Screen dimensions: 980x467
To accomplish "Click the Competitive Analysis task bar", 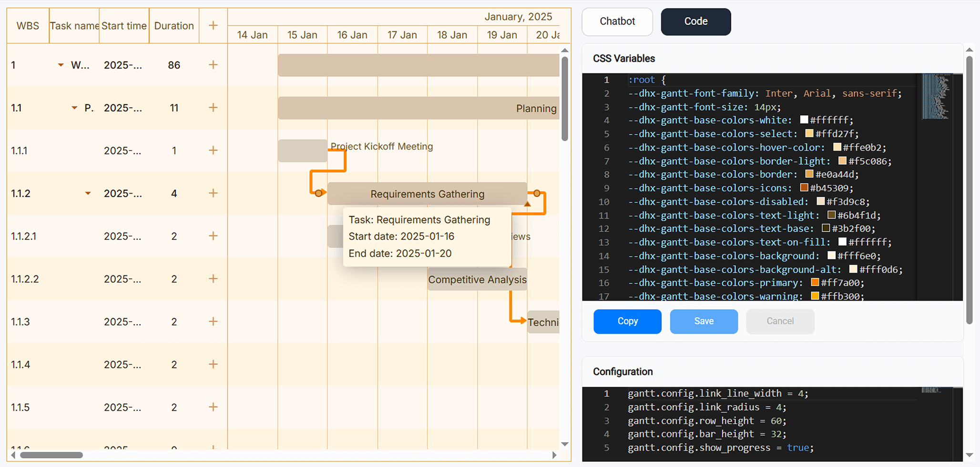I will click(477, 280).
